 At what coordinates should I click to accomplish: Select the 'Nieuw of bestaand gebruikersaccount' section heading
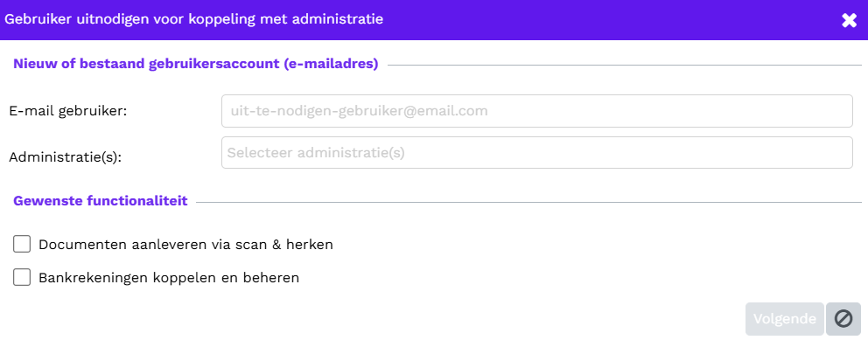[x=147, y=64]
